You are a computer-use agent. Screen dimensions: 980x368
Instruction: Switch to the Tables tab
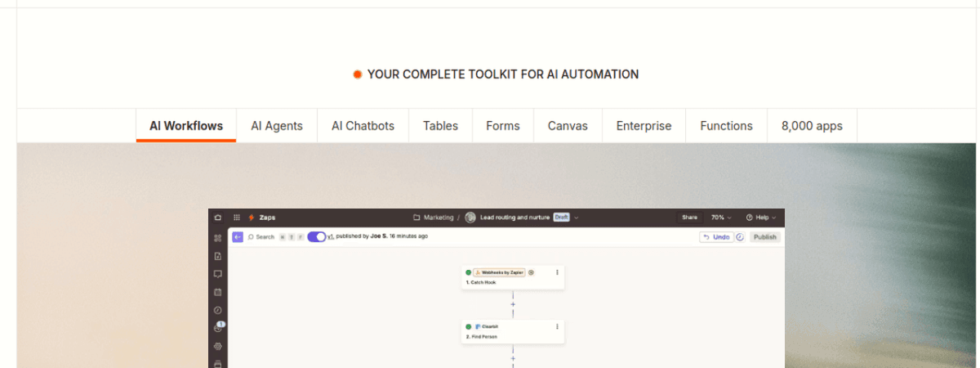tap(440, 126)
